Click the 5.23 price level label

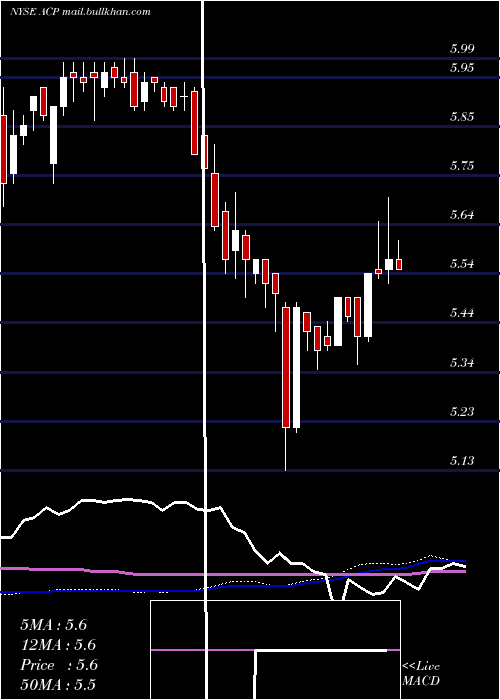tap(462, 411)
